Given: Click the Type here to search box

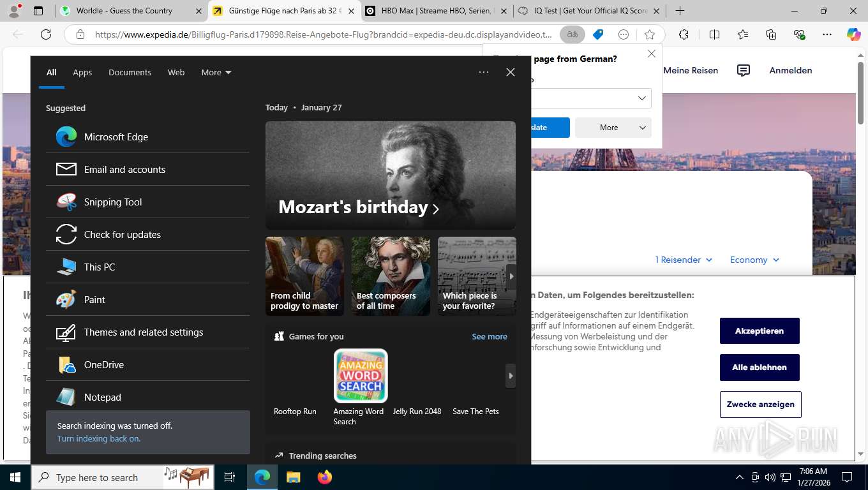Looking at the screenshot, I should click(x=121, y=477).
